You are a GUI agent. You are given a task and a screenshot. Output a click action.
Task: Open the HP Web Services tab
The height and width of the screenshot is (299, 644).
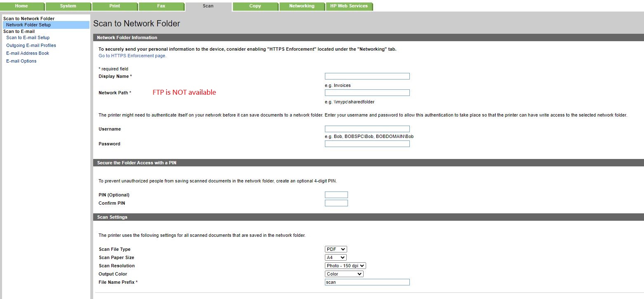(x=349, y=6)
